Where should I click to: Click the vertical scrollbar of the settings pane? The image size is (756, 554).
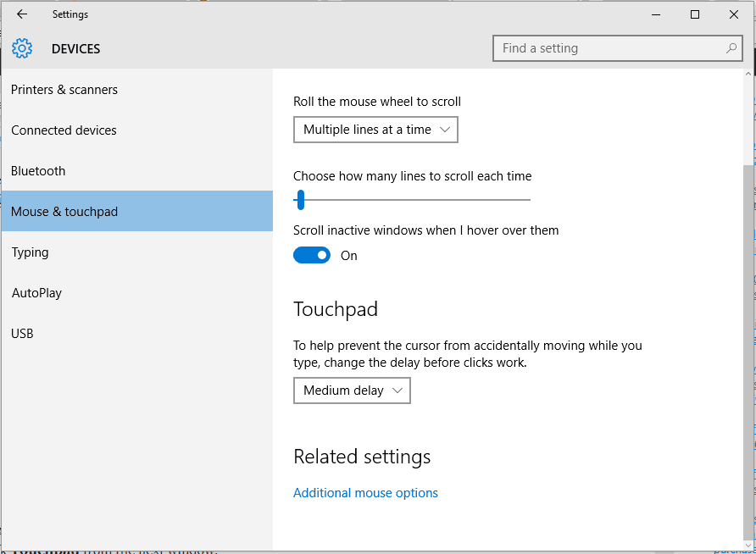(x=748, y=339)
